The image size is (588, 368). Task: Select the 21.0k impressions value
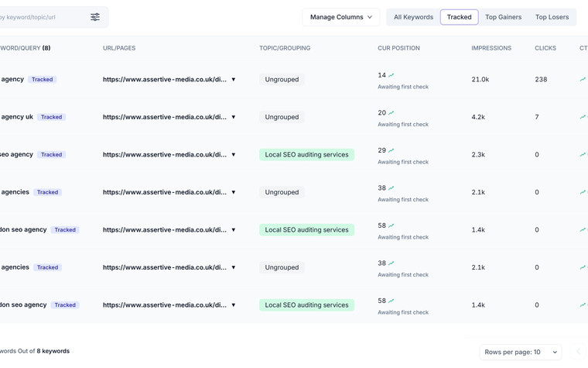(x=480, y=79)
